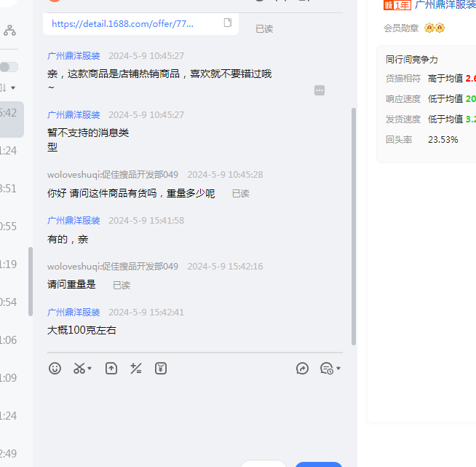Expand the screenshot tool dropdown arrow

coord(90,369)
